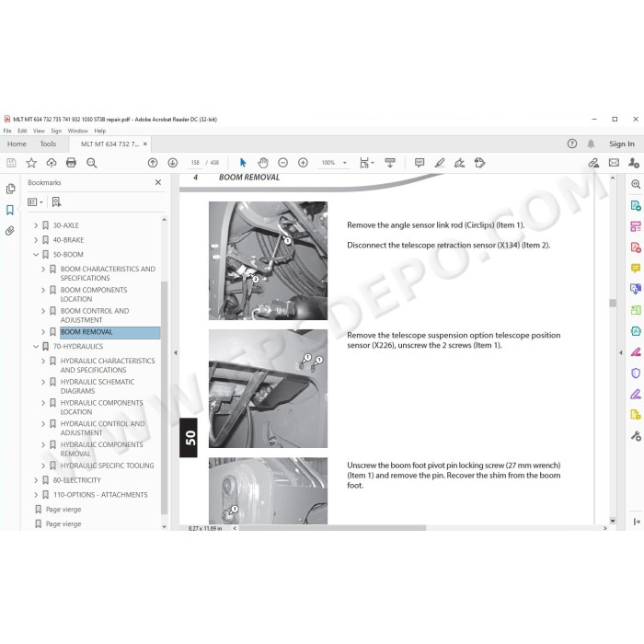Open the File menu
This screenshot has width=644, height=644.
(x=7, y=131)
